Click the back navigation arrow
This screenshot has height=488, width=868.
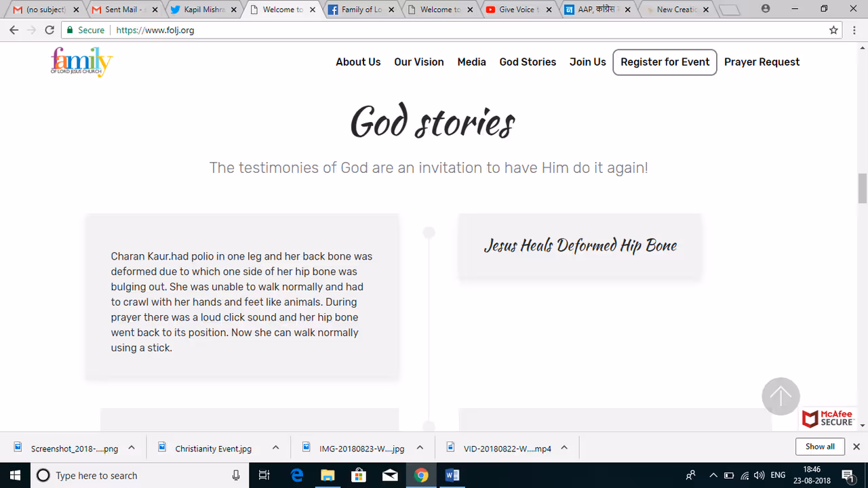click(x=14, y=30)
